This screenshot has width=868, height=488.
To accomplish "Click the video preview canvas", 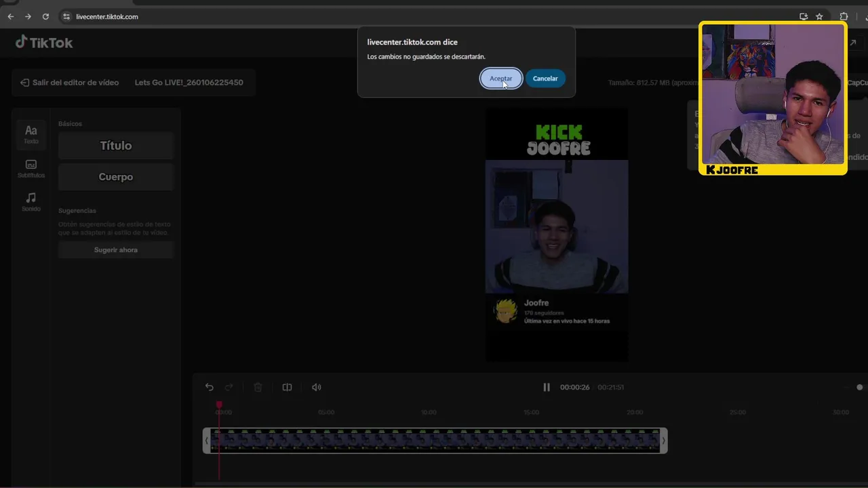I will point(557,235).
